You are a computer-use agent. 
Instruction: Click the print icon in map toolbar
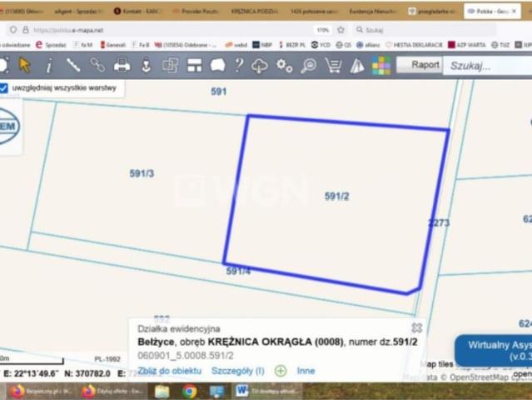tap(122, 65)
